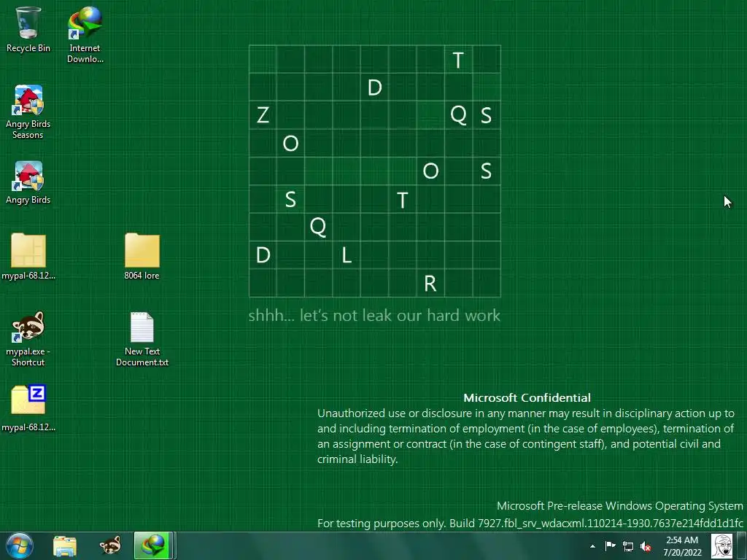The width and height of the screenshot is (747, 560).
Task: Open the Windows Start menu orb
Action: [20, 545]
